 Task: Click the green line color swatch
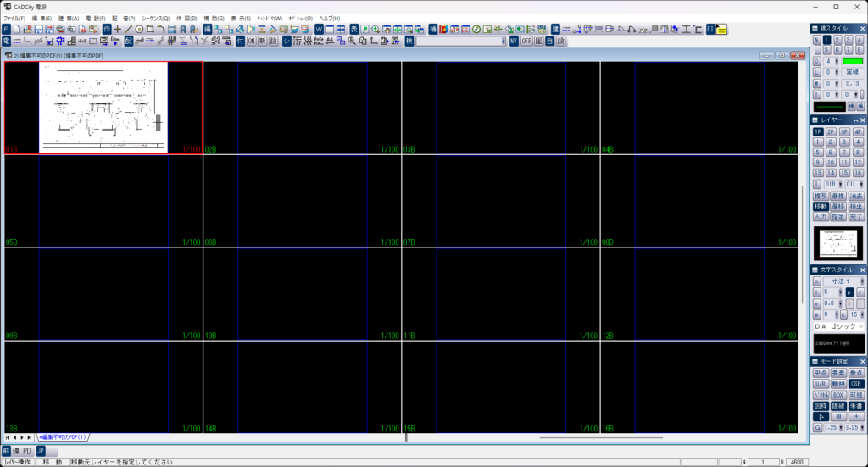pyautogui.click(x=852, y=61)
